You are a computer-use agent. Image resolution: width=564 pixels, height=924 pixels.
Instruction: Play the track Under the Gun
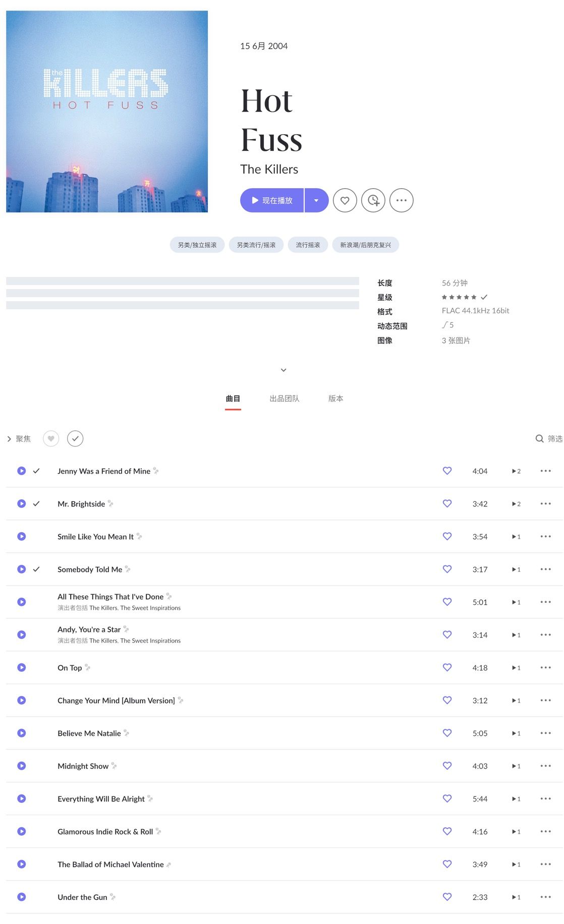click(x=22, y=897)
